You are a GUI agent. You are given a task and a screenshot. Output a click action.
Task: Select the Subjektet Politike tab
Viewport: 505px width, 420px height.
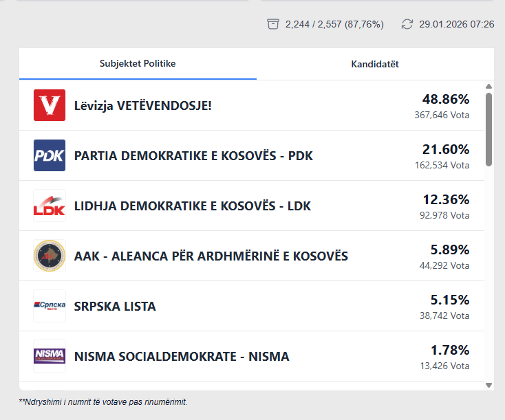click(x=138, y=64)
